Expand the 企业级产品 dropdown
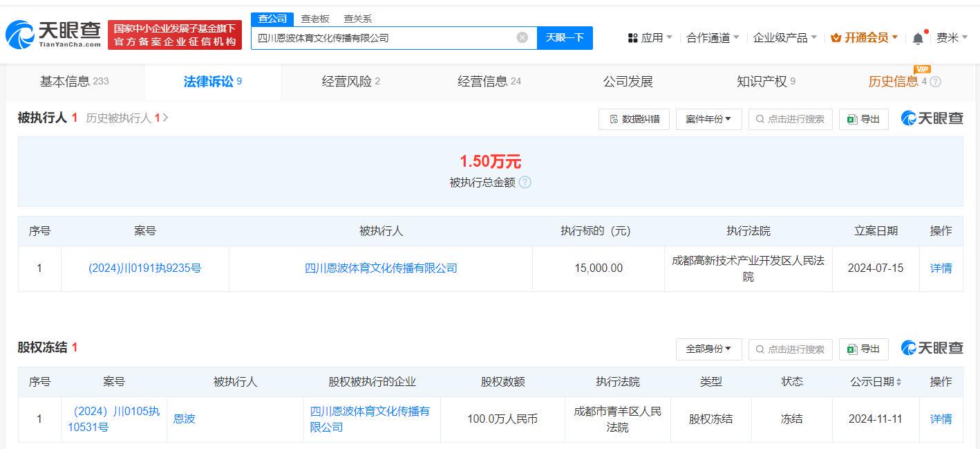 point(785,38)
